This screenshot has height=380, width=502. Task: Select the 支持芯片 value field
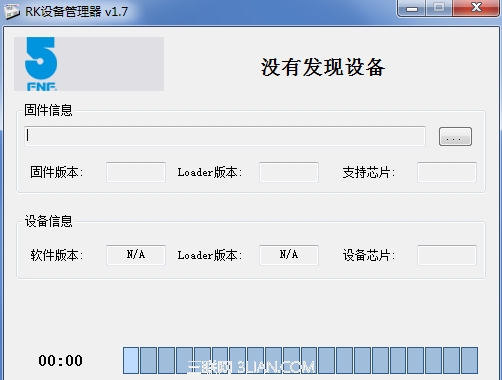447,172
